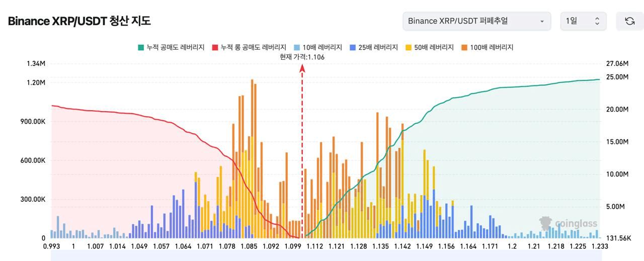This screenshot has width=644, height=261.
Task: Click the 131.56K right axis label
Action: (x=618, y=238)
